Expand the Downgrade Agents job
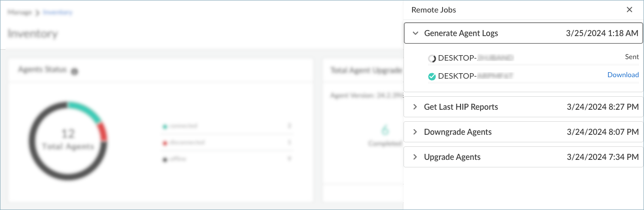644x210 pixels. point(415,132)
